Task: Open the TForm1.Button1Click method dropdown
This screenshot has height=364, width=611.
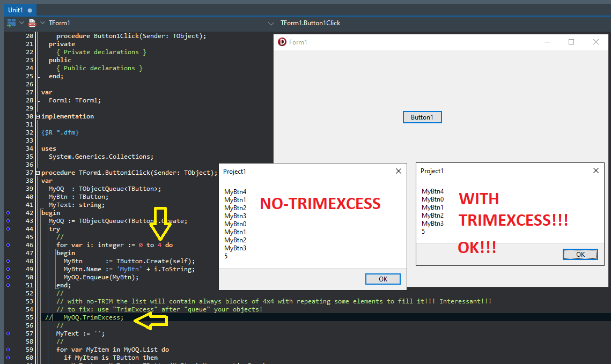Action: coord(271,23)
